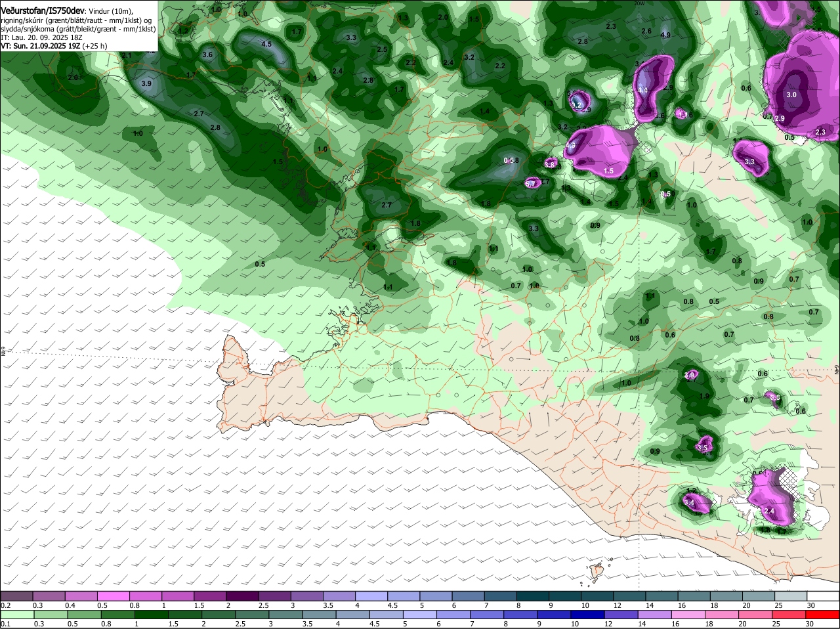Click the purple 12 swatch in rain legend
The image size is (840, 629).
point(623,614)
